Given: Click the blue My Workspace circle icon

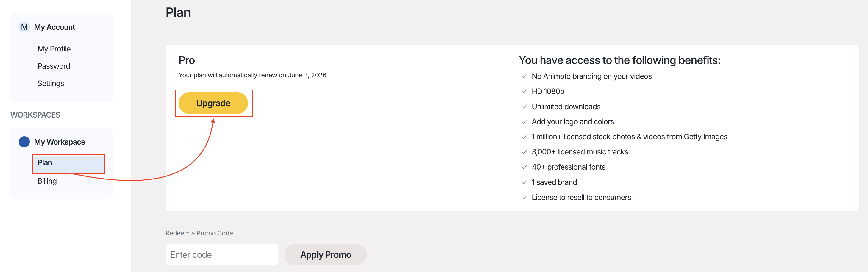Looking at the screenshot, I should pyautogui.click(x=24, y=142).
